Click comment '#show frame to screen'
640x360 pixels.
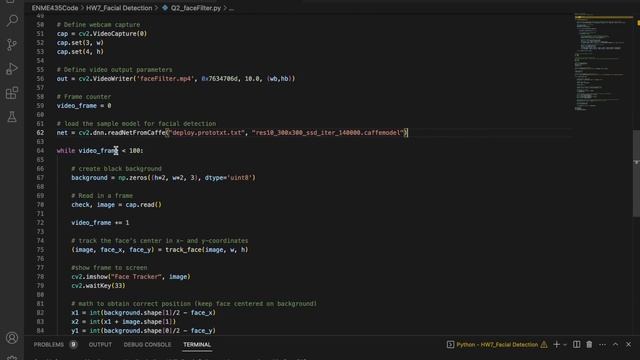[109, 267]
